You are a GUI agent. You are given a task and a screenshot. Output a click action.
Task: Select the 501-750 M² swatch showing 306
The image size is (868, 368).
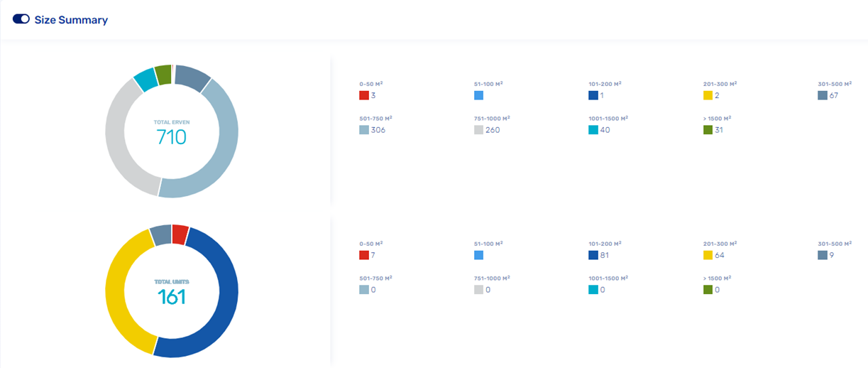coord(364,130)
